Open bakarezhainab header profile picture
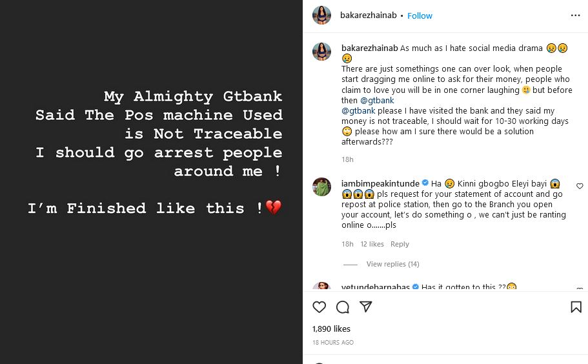Viewport: 588px width, 364px height. coord(321,15)
